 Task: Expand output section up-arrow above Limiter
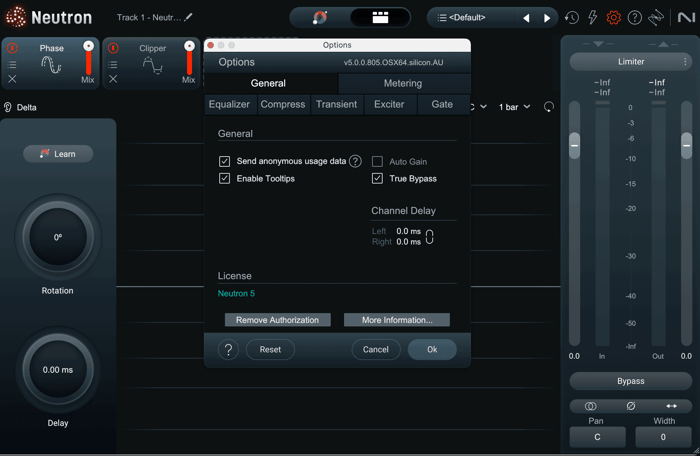[663, 44]
